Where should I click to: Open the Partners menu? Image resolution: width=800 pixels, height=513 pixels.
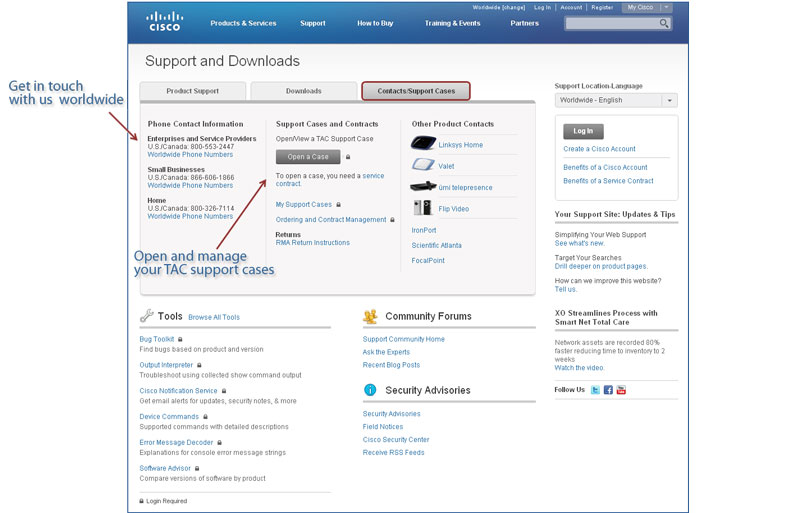tap(524, 23)
